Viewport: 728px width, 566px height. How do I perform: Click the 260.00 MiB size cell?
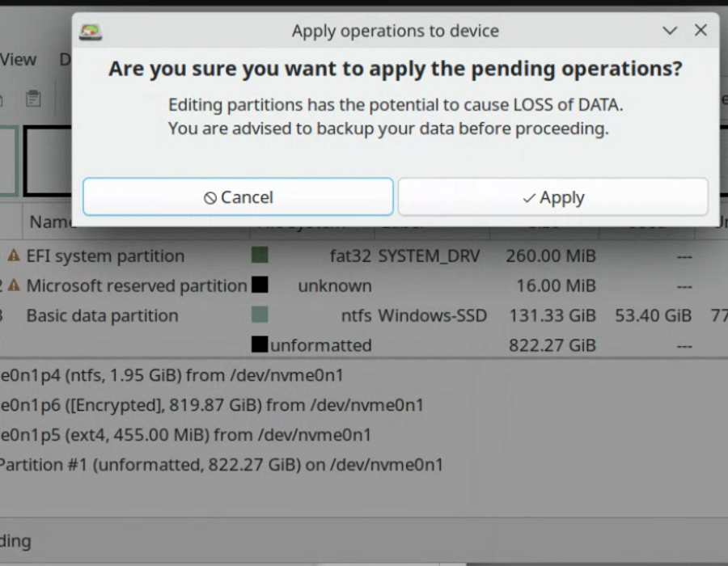tap(551, 256)
